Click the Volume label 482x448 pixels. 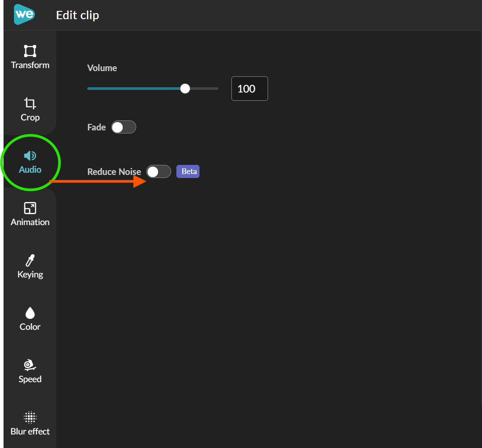tap(102, 68)
